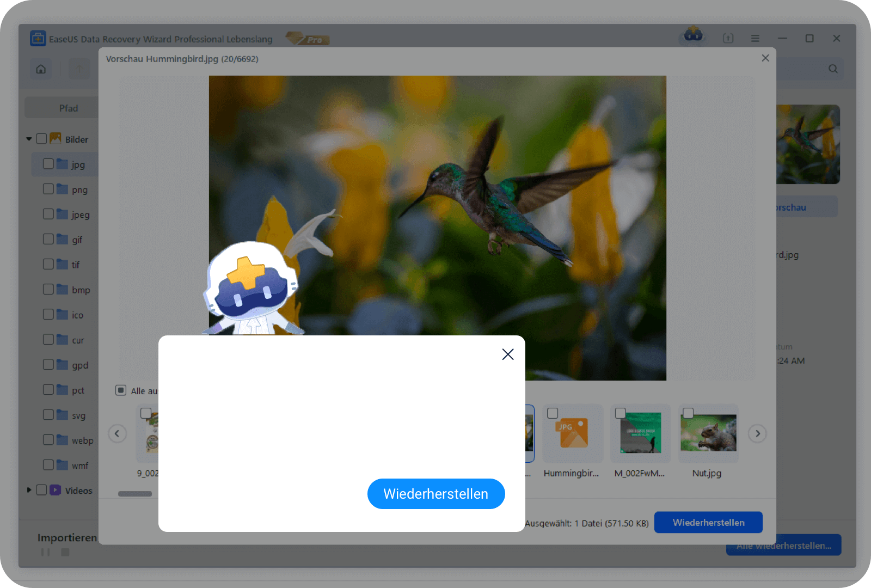871x588 pixels.
Task: Close the white popup dialog
Action: 507,354
